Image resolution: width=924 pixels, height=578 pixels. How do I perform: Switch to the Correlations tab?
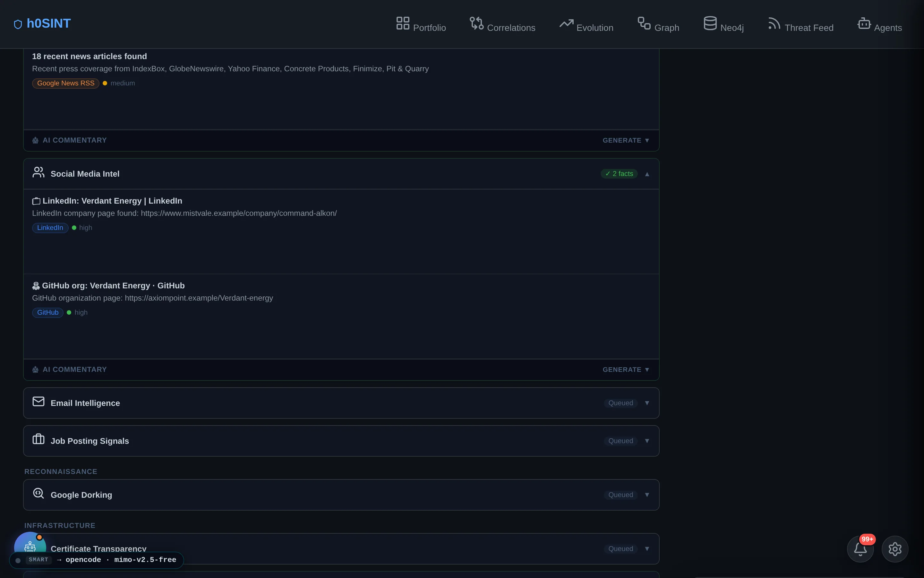502,24
